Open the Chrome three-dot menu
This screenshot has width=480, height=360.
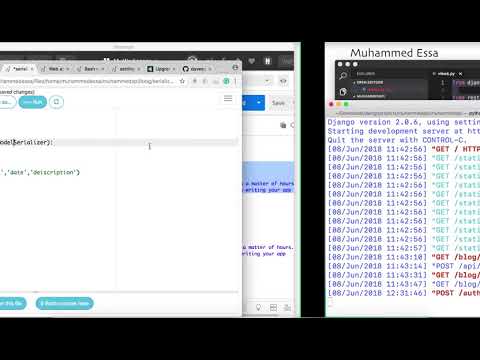(x=235, y=81)
